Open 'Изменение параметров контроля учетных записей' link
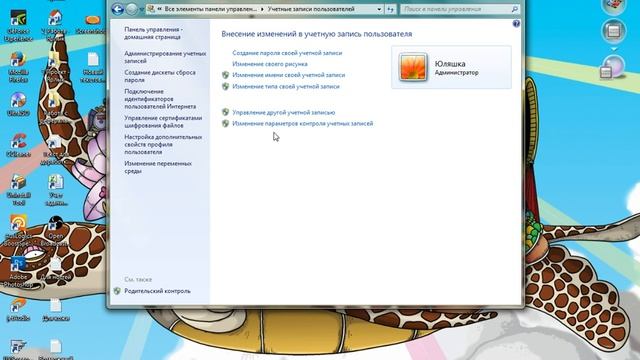 coord(302,123)
